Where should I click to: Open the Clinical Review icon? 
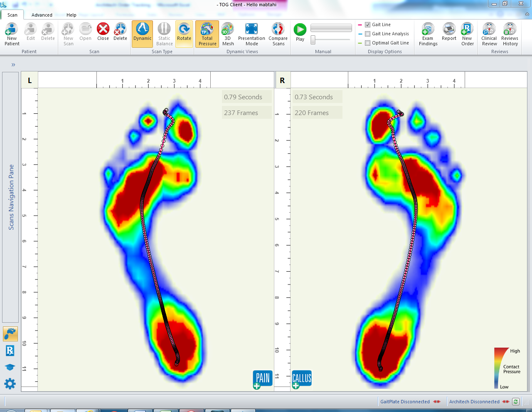(489, 34)
